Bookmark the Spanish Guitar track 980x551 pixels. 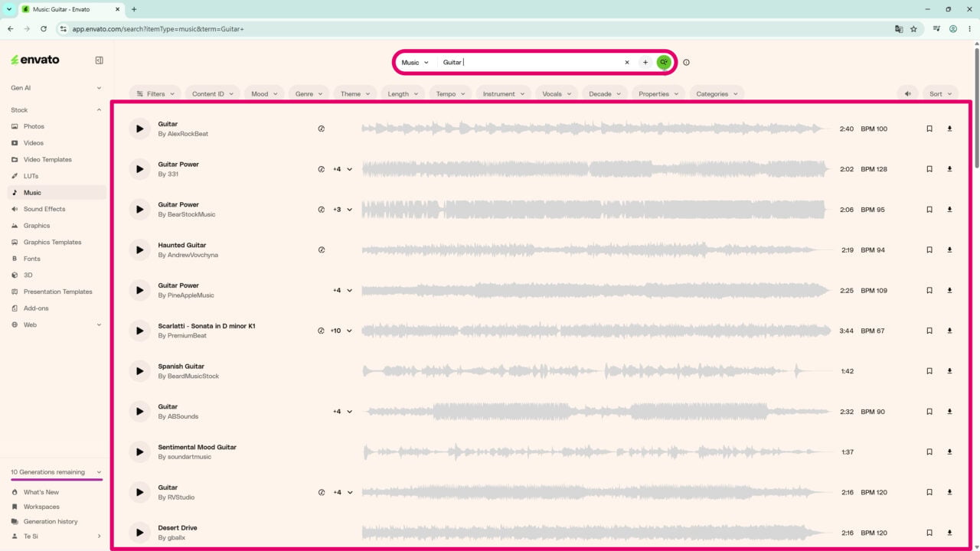(929, 371)
